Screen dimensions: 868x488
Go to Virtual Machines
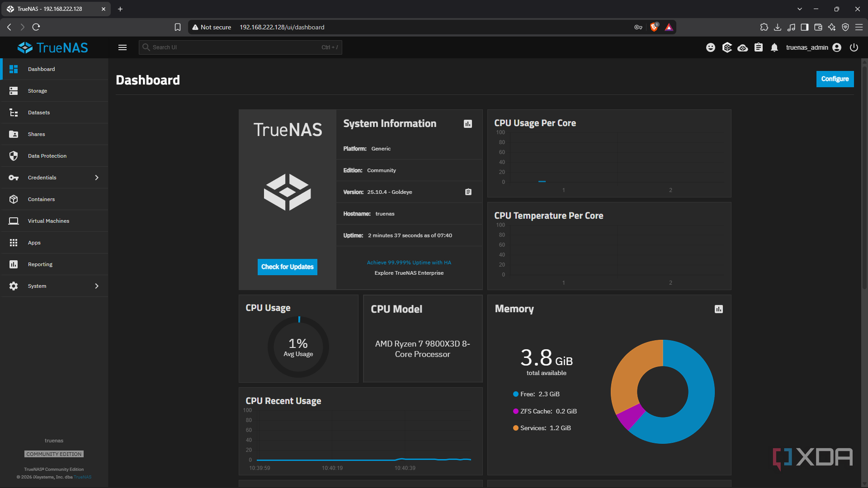click(x=54, y=221)
